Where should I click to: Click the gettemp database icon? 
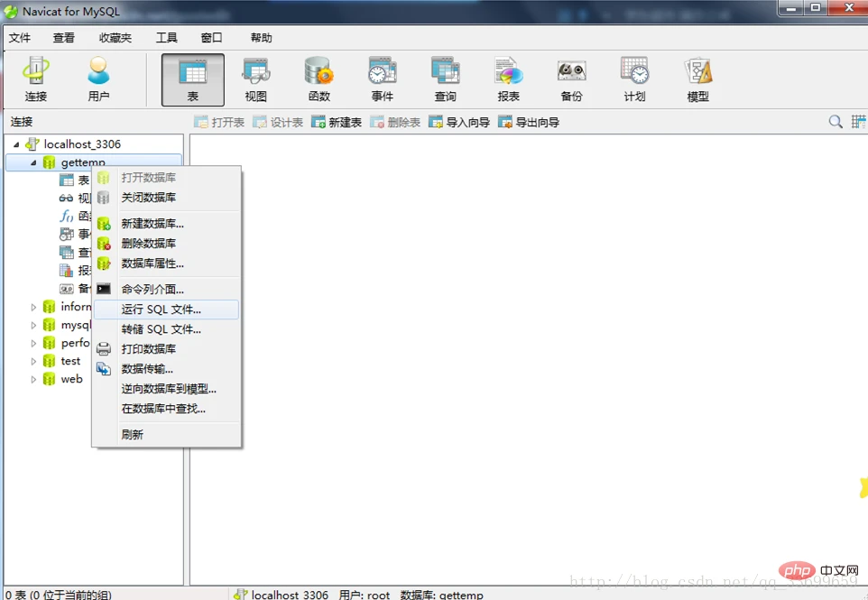click(50, 162)
